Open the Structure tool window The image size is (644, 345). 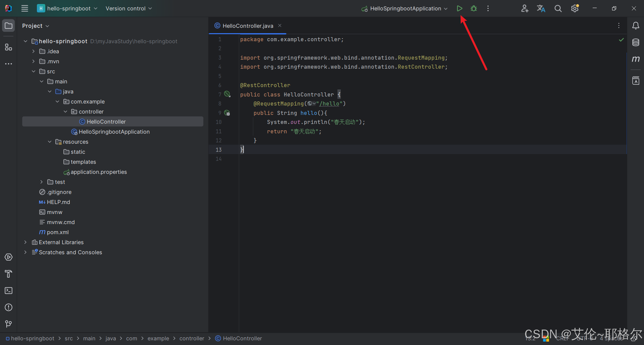click(x=9, y=47)
